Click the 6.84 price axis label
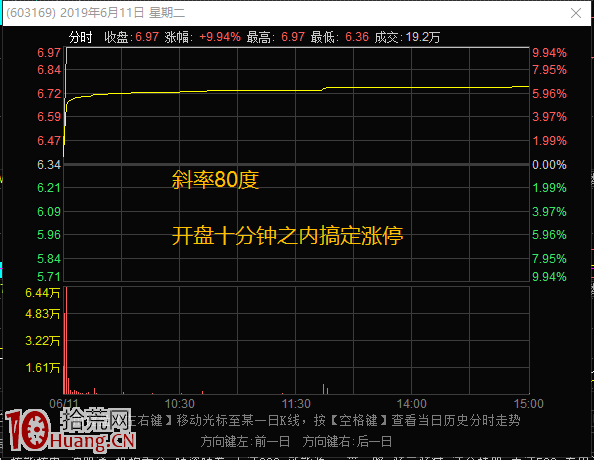594x460 pixels. (49, 70)
